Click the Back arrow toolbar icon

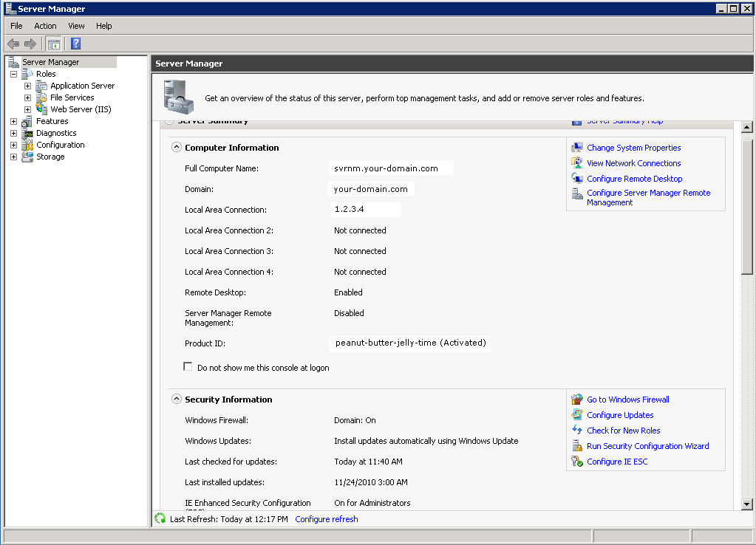(13, 44)
